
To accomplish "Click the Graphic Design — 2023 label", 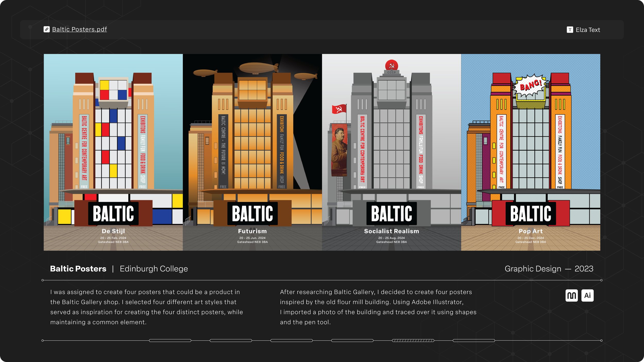I will [549, 269].
